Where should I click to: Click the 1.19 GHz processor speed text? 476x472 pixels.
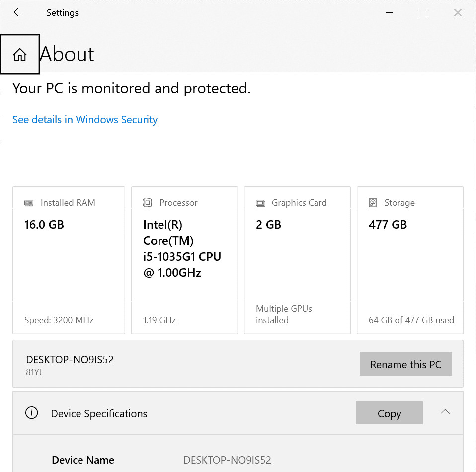pyautogui.click(x=159, y=320)
